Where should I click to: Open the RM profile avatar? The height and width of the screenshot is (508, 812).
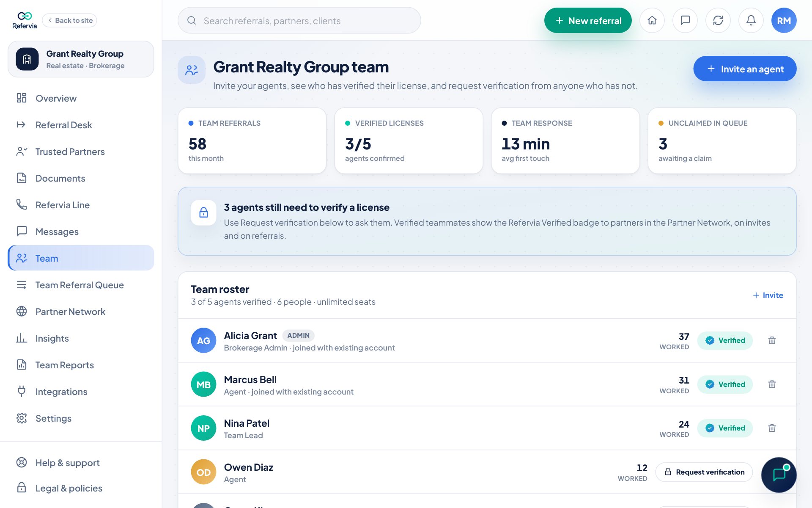click(784, 20)
